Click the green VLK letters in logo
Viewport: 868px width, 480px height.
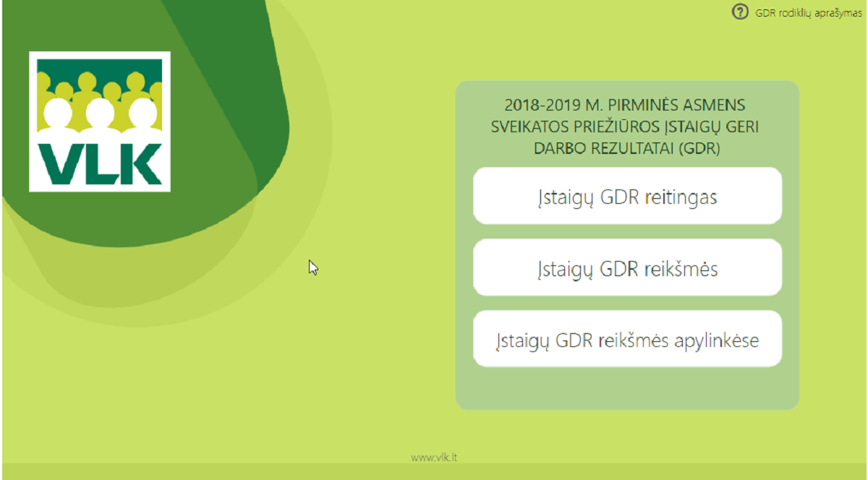[x=99, y=164]
